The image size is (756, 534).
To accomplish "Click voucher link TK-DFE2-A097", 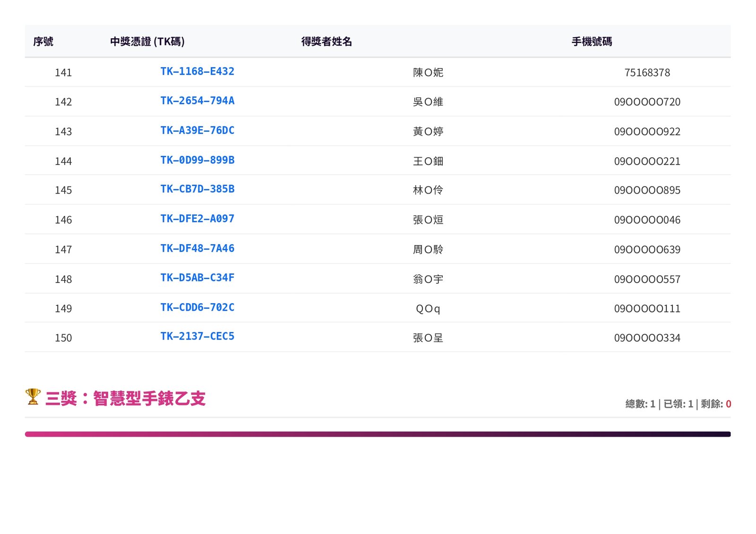I will pos(197,219).
